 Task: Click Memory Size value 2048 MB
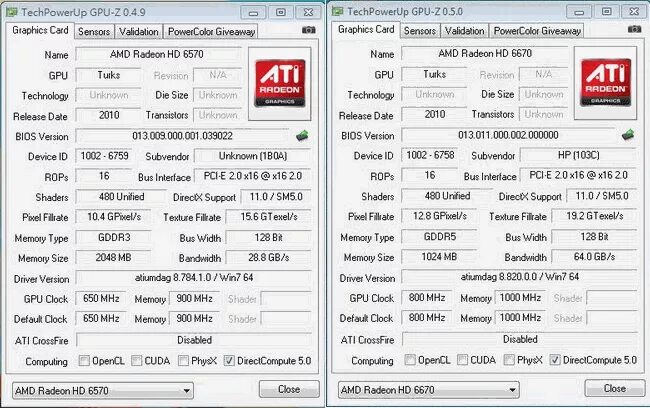tap(114, 257)
